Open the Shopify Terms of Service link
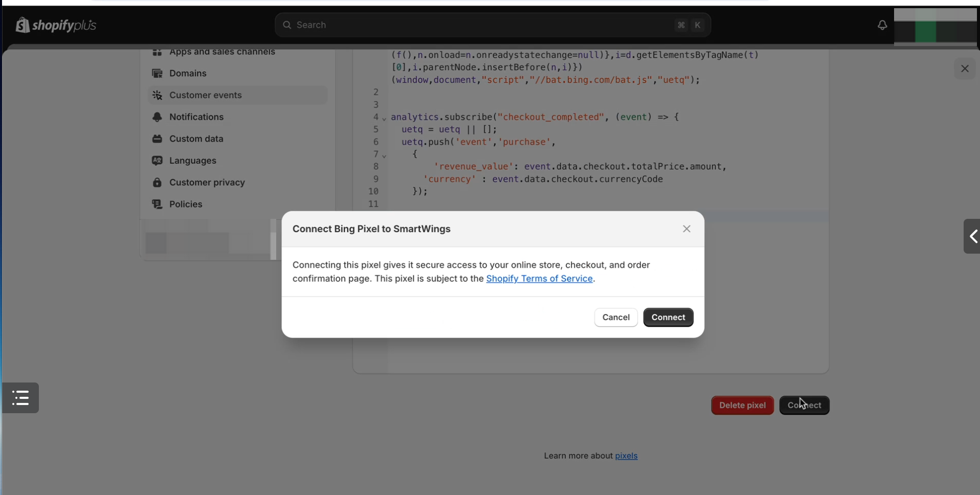 coord(539,279)
